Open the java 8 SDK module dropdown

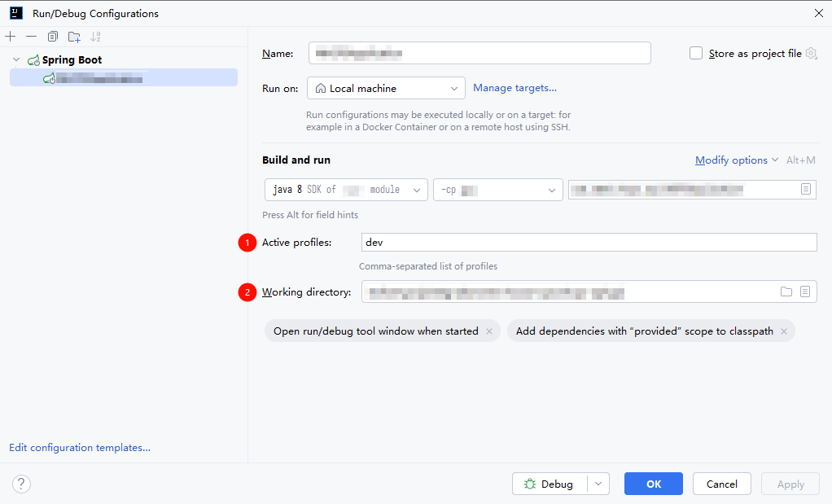point(346,190)
